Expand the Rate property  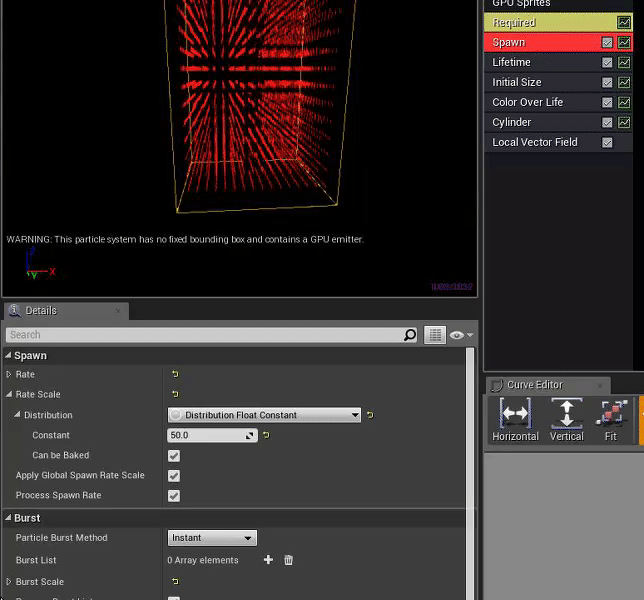pos(9,374)
